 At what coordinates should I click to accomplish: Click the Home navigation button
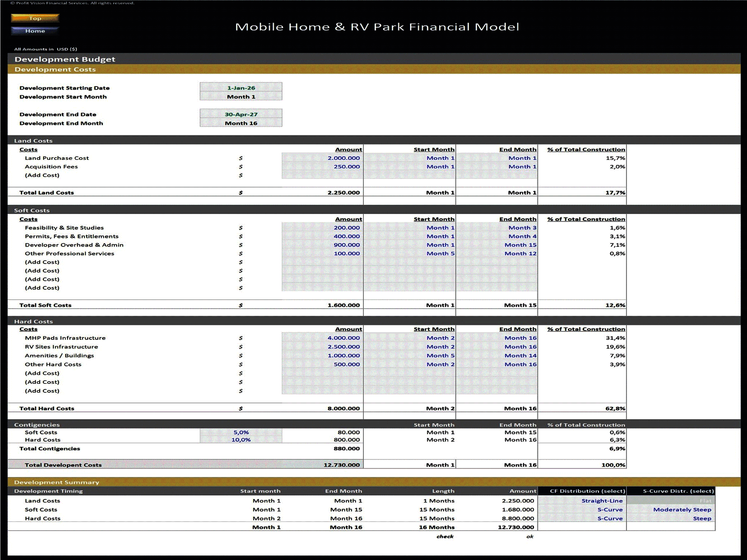36,31
